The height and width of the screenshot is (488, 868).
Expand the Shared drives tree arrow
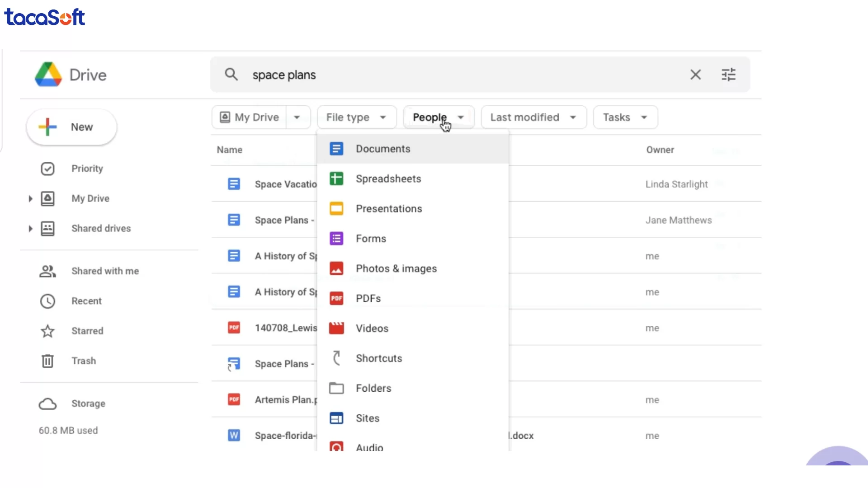(30, 229)
